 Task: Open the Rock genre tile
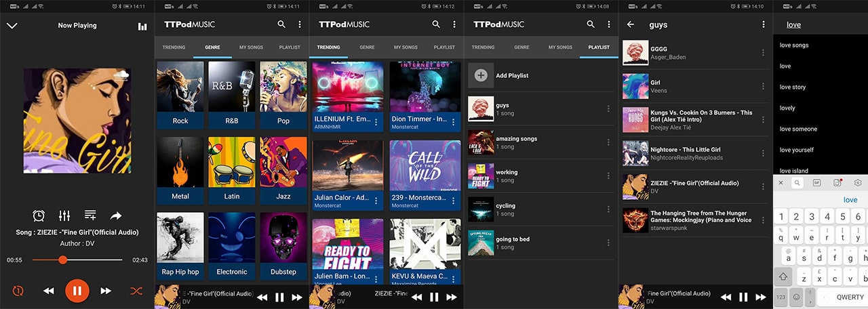tap(180, 95)
